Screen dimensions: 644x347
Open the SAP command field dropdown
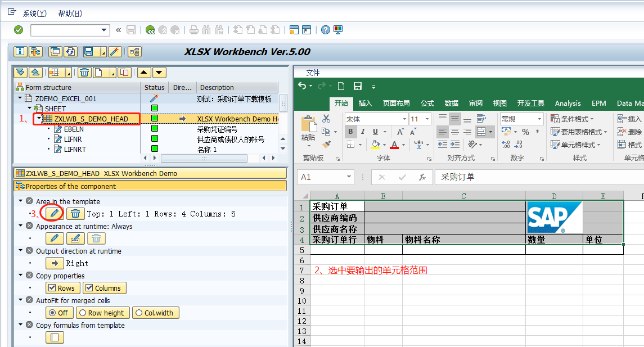point(104,30)
